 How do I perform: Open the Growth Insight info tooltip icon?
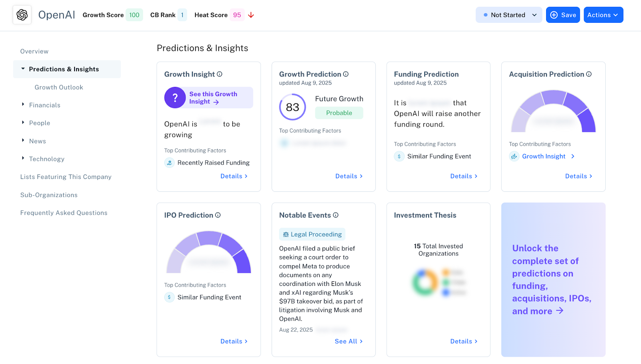tap(219, 74)
